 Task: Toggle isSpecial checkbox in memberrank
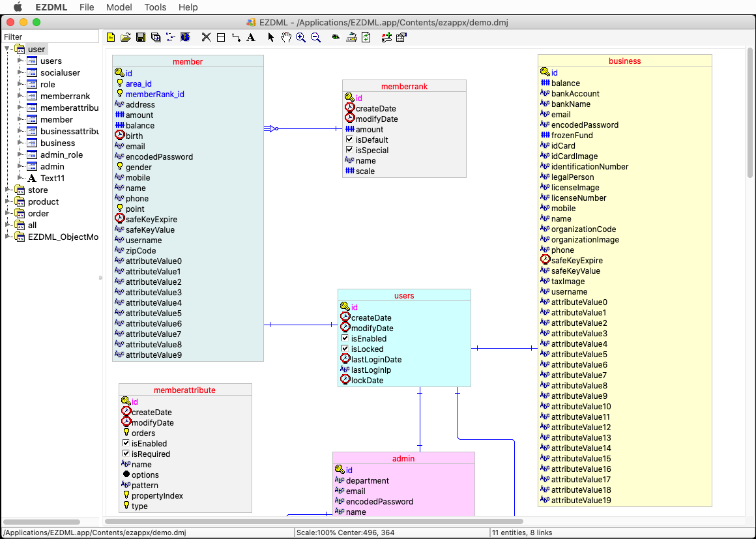click(350, 150)
